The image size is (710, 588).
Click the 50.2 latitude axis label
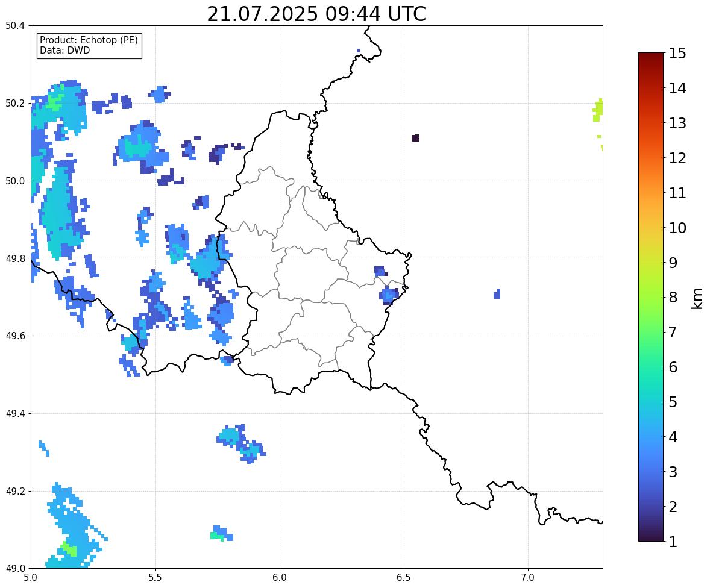15,103
